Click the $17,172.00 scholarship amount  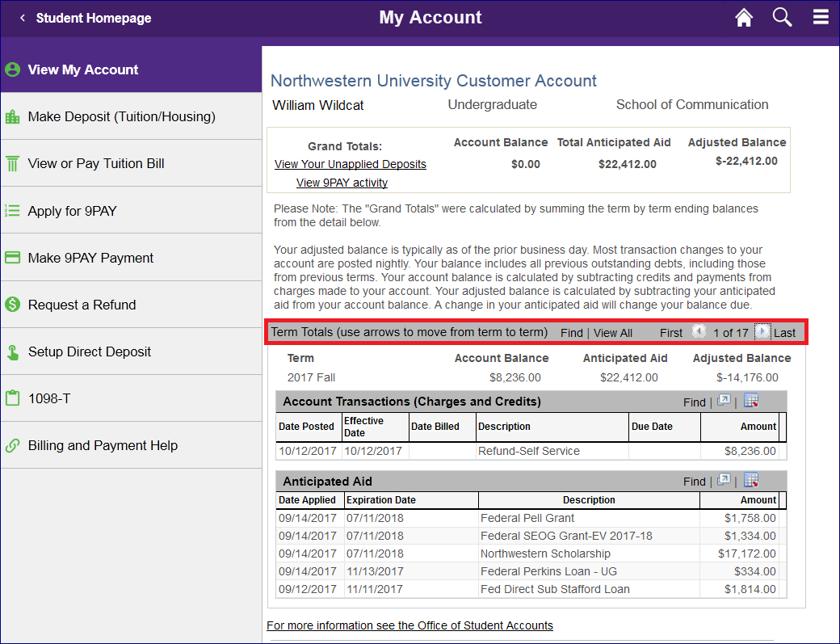747,554
